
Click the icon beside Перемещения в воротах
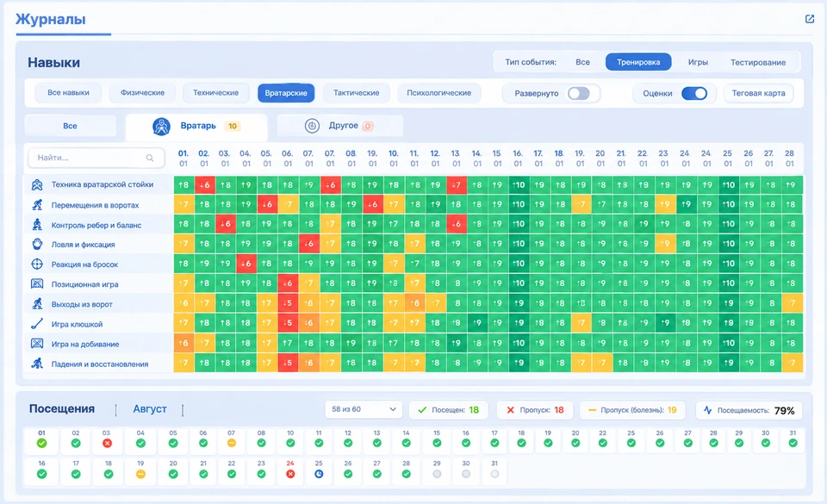[37, 204]
